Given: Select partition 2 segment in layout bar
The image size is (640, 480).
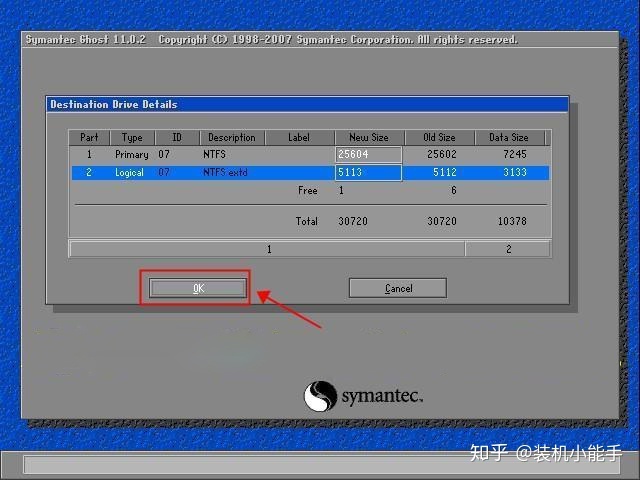Looking at the screenshot, I should 508,249.
